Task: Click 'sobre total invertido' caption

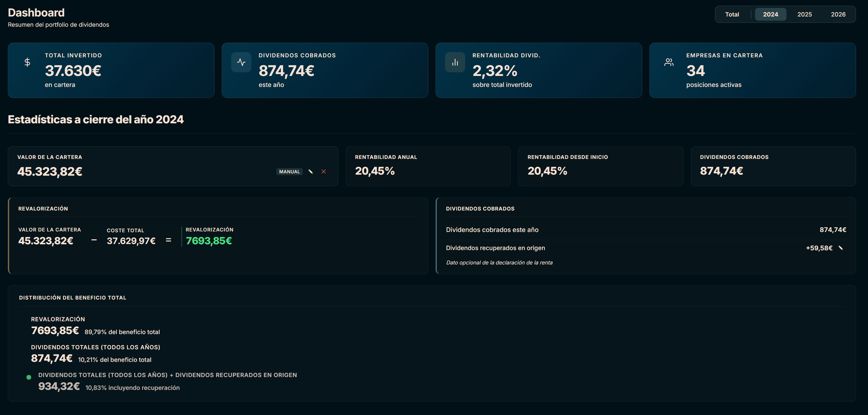Action: point(502,85)
